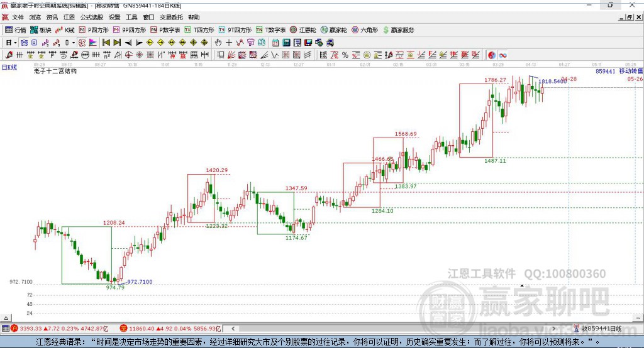The width and height of the screenshot is (644, 348).
Task: Open 赢家服务 service button
Action: point(398,30)
